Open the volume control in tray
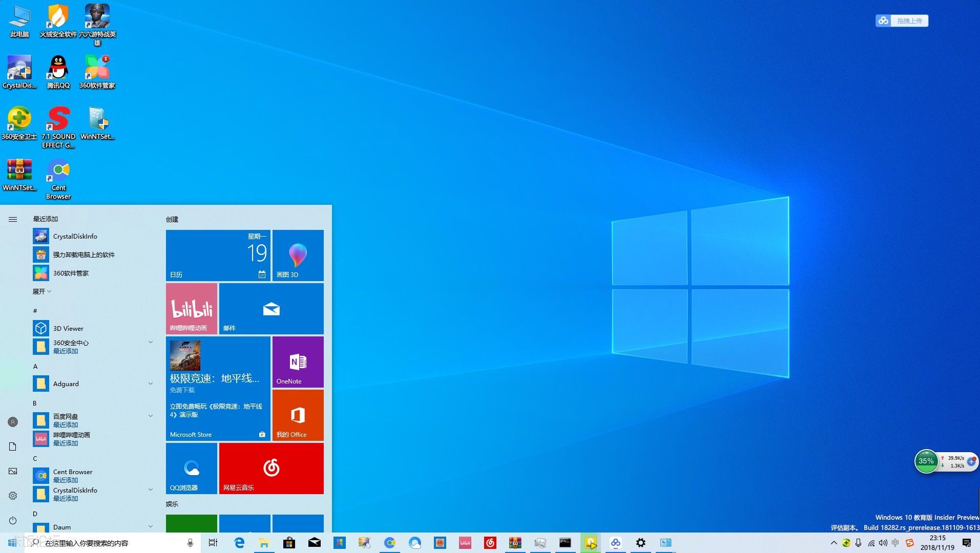The image size is (980, 553). [883, 543]
